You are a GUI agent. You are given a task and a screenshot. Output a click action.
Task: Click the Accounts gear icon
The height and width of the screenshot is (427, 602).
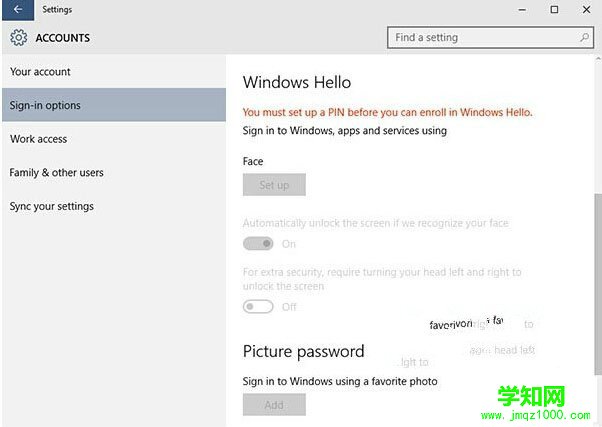click(x=18, y=38)
